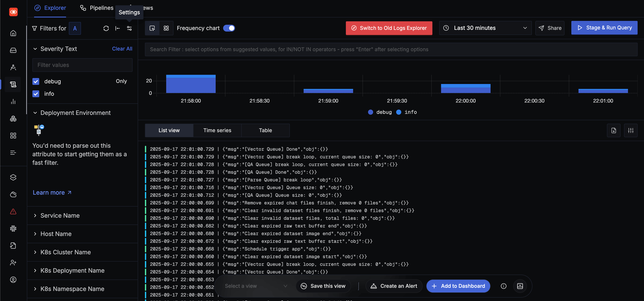Click the refresh filters icon
This screenshot has width=644, height=301.
pos(106,28)
